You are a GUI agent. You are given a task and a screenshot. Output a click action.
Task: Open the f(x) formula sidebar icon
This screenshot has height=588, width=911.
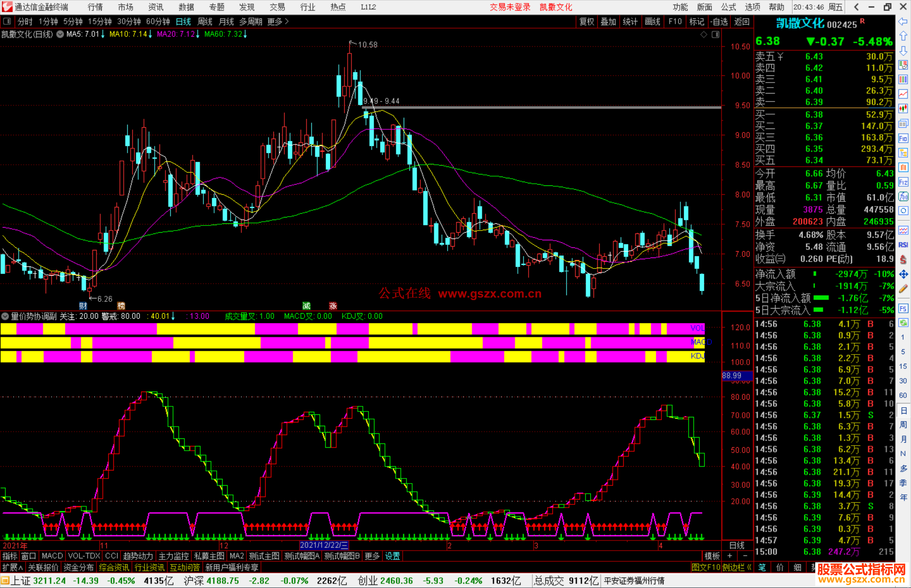(x=903, y=196)
